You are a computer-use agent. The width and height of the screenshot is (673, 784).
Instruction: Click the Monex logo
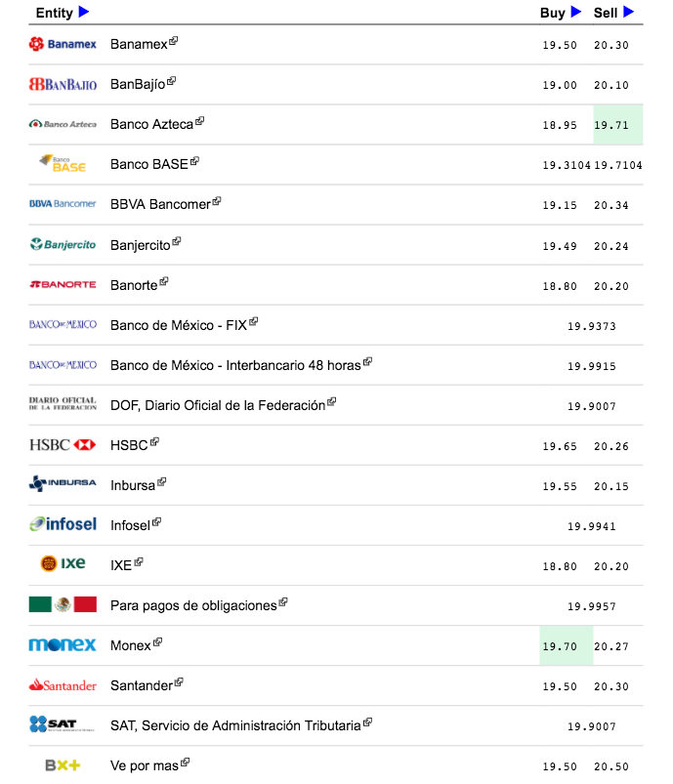(63, 644)
